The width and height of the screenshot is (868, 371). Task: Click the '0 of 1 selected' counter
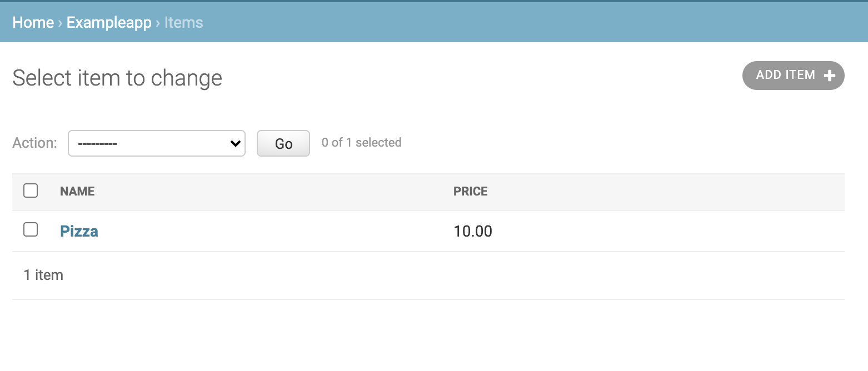(361, 143)
